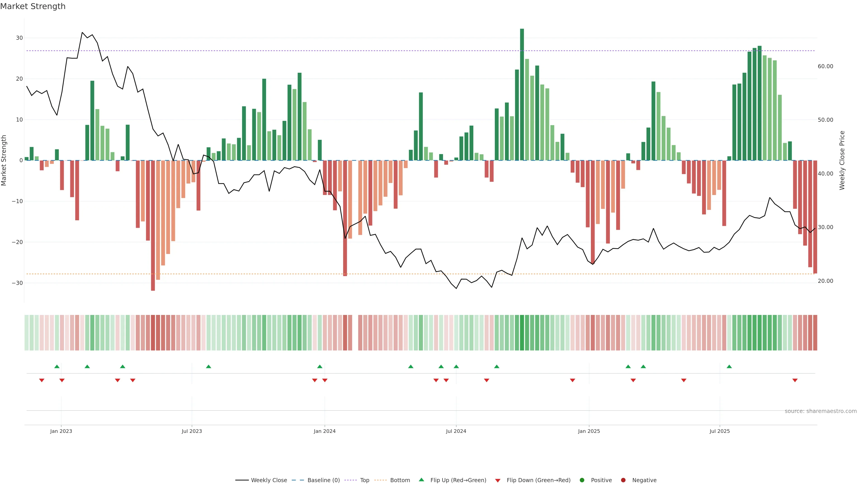
Task: Click the darkest green heatmap strip cell
Action: [522, 333]
